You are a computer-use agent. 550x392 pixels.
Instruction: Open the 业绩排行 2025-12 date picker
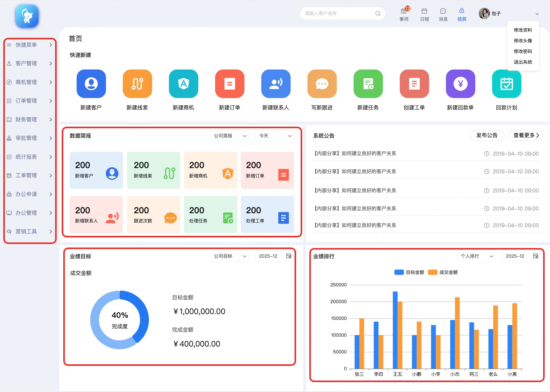(x=522, y=256)
